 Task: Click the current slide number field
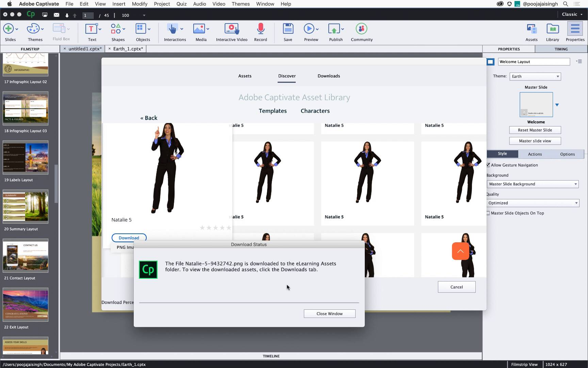click(x=88, y=15)
